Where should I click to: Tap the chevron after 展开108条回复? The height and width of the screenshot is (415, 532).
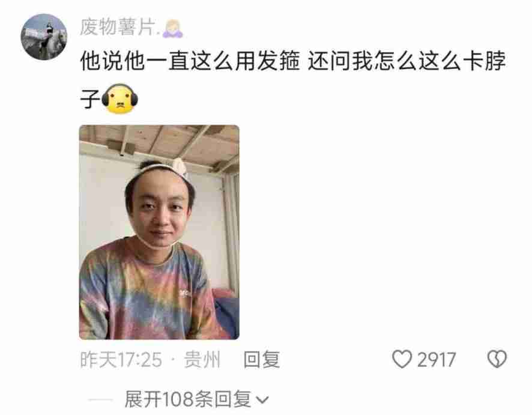pyautogui.click(x=262, y=400)
